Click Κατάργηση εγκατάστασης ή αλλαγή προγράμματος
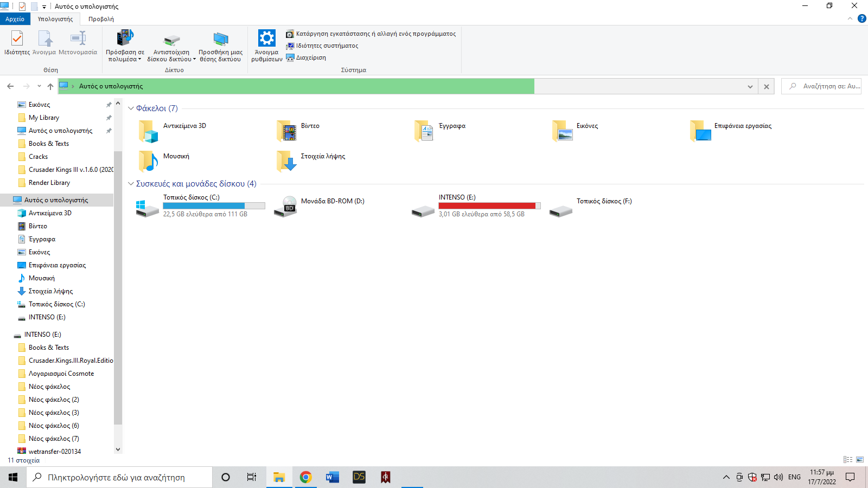This screenshot has height=488, width=868. pos(371,34)
